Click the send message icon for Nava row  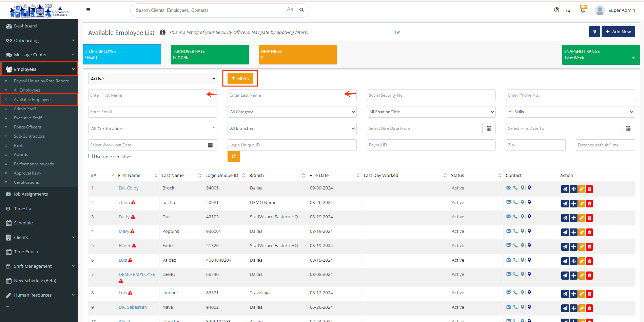tap(565, 308)
